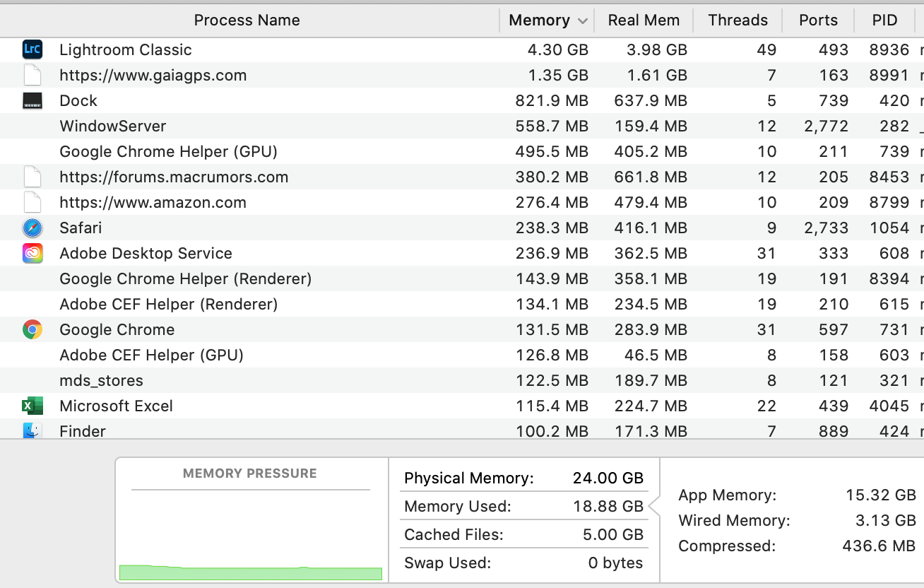Click the 4.30 GB memory value
The image size is (924, 588).
click(558, 49)
